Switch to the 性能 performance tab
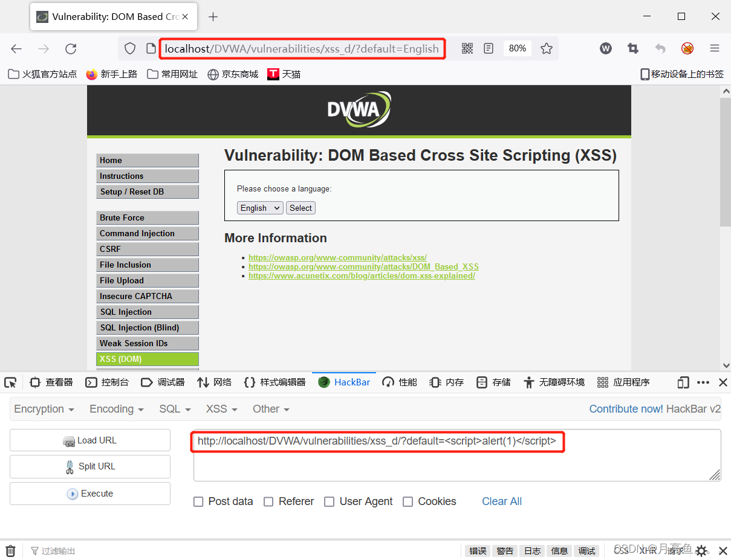 pyautogui.click(x=400, y=382)
